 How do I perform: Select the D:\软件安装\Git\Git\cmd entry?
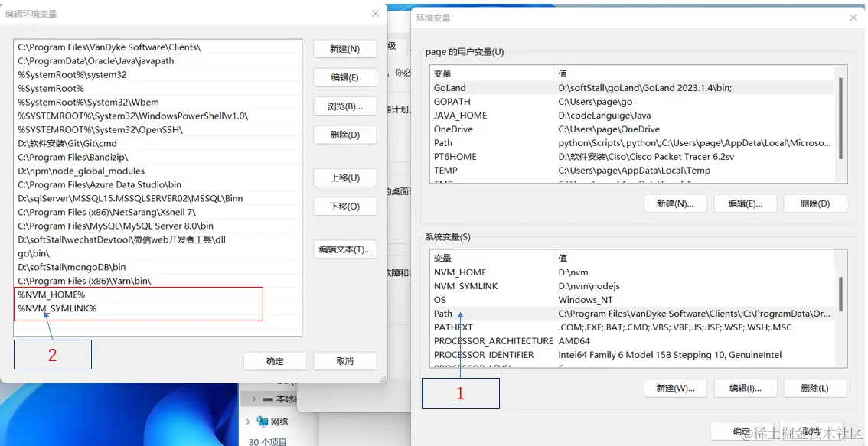[158, 143]
